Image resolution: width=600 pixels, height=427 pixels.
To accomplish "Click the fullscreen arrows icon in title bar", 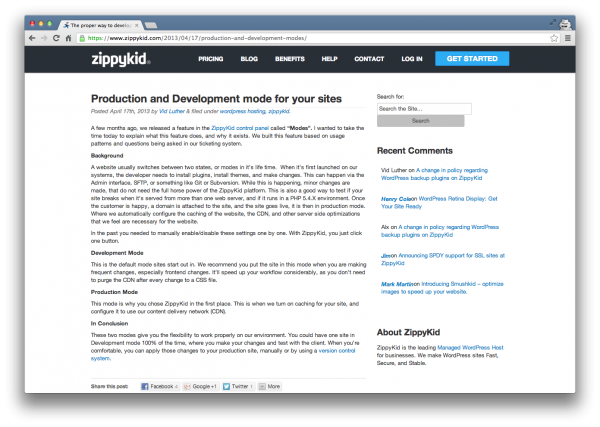I will pos(553,22).
